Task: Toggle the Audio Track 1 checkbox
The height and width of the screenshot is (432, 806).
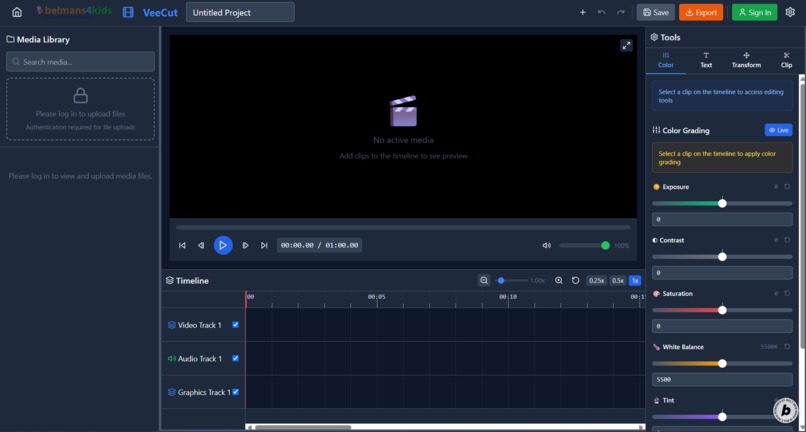Action: point(235,358)
